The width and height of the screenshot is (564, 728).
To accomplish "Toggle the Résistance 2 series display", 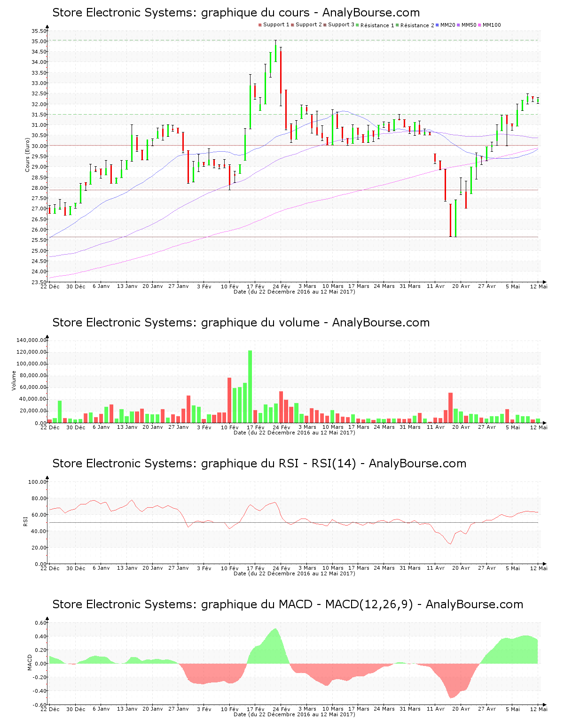I will click(x=397, y=24).
